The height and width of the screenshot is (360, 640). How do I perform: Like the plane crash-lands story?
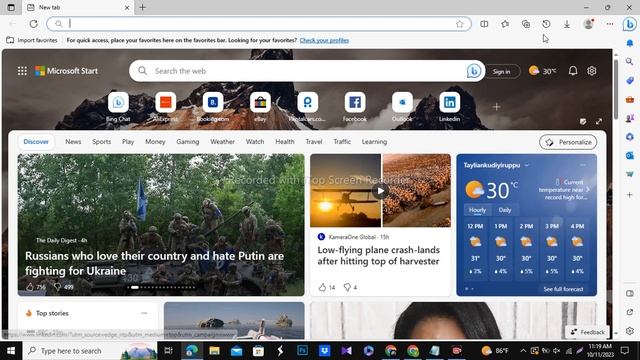point(322,287)
